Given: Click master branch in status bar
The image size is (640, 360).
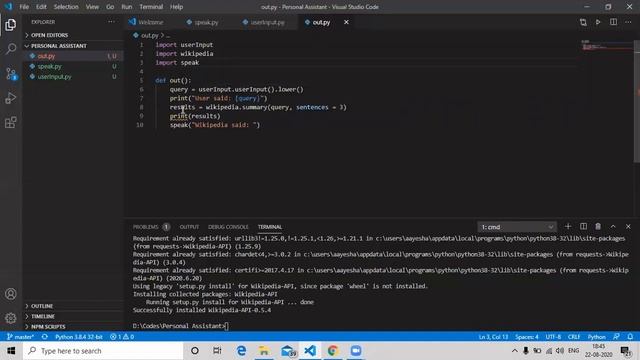Looking at the screenshot, I should coord(20,337).
